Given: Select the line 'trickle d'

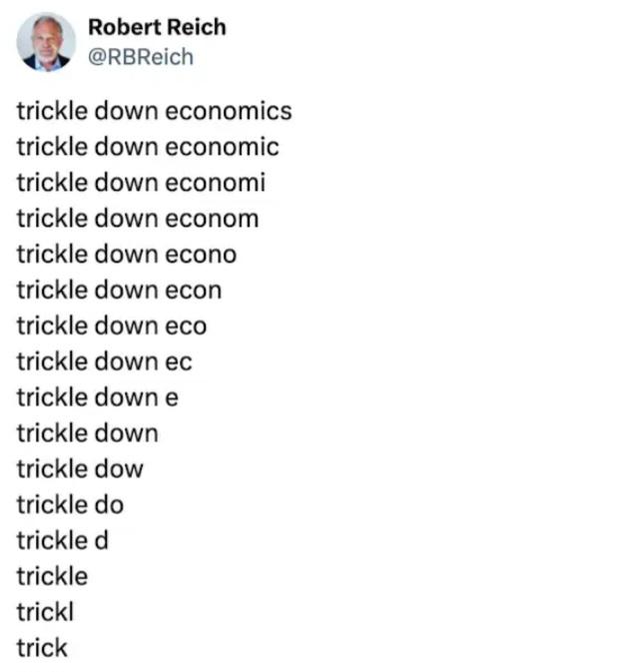Looking at the screenshot, I should (62, 541).
